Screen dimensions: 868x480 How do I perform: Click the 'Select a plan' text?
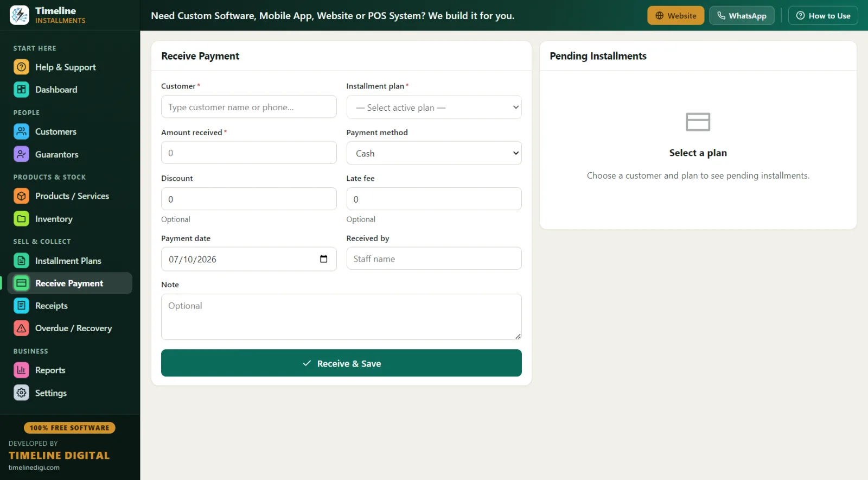tap(698, 153)
